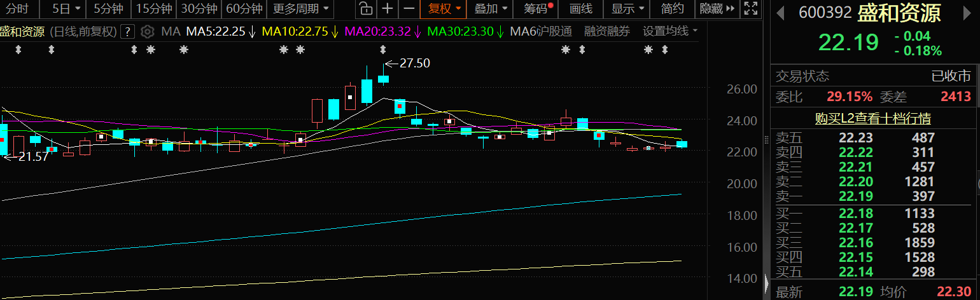Enter fullscreen chart mode
This screenshot has height=300, width=980.
pyautogui.click(x=751, y=9)
